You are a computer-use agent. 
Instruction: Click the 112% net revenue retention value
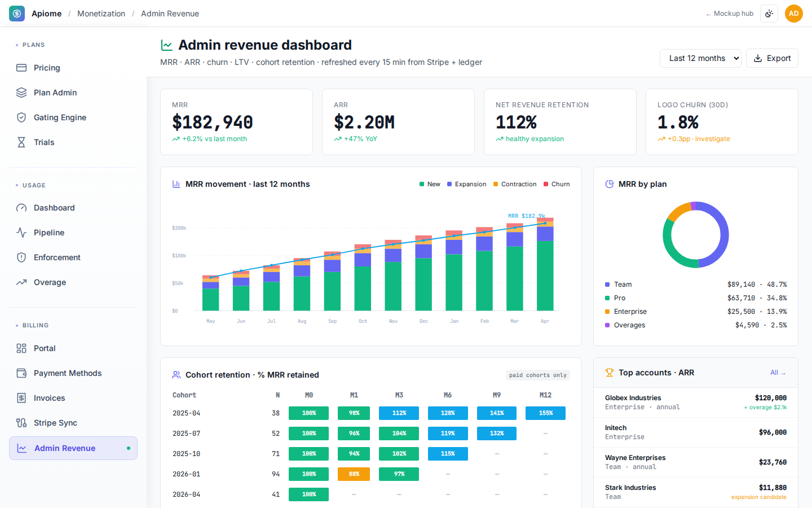(x=516, y=122)
